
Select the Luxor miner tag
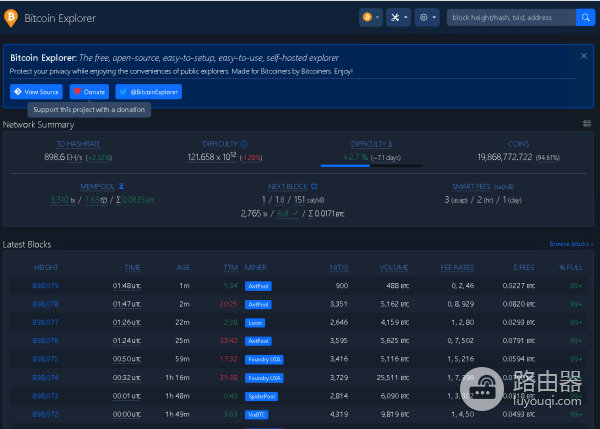pyautogui.click(x=255, y=322)
